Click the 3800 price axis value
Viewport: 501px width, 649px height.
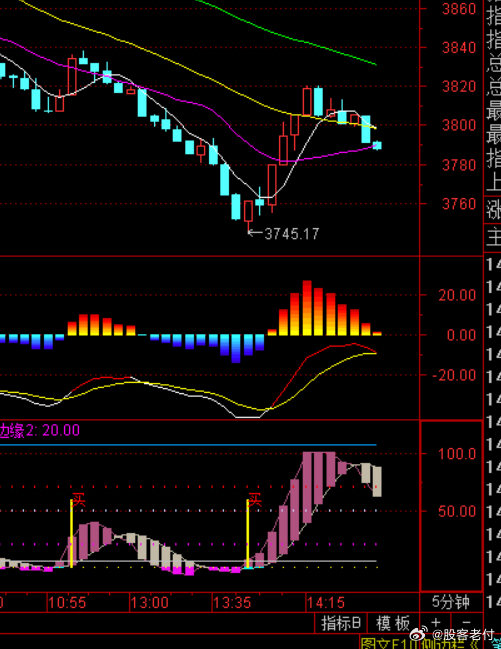click(459, 125)
